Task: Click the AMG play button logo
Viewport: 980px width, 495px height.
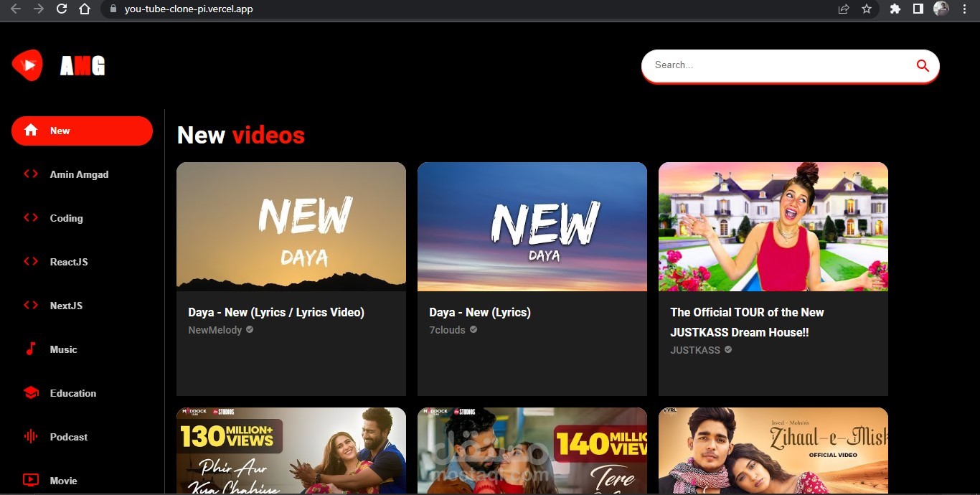Action: pos(27,64)
